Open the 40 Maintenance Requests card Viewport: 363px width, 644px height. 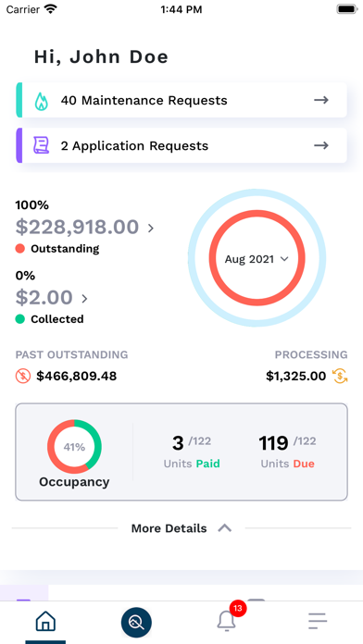pos(181,100)
